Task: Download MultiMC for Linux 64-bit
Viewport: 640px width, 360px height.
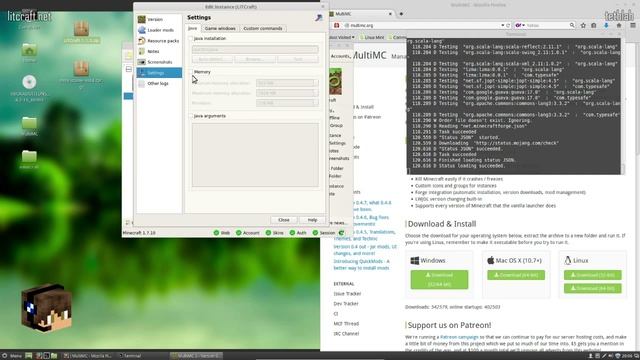Action: coord(593,288)
